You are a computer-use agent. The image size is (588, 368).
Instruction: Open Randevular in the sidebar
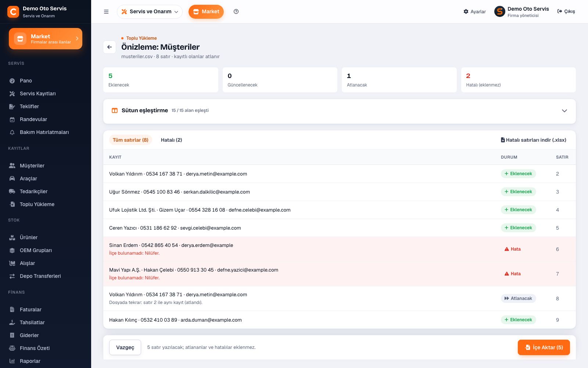pyautogui.click(x=46, y=119)
